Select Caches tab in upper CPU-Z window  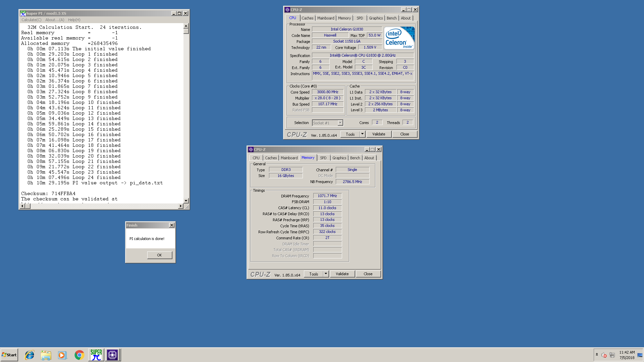click(x=307, y=18)
